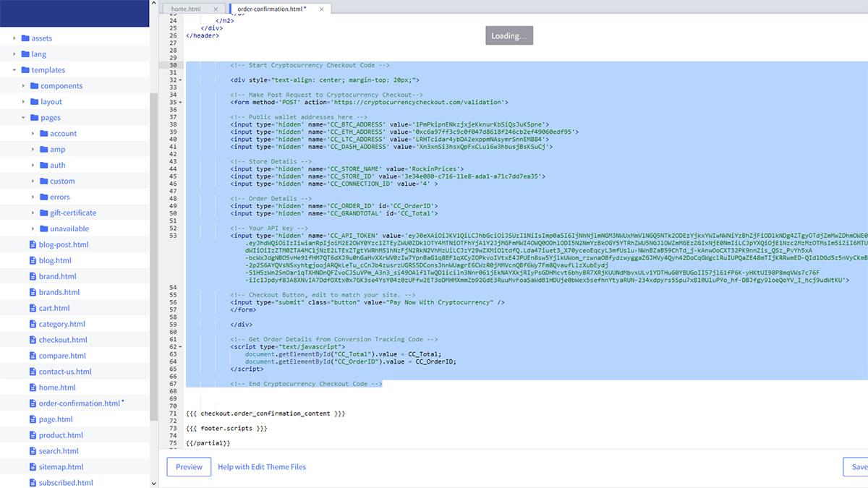Click the amp folder icon
The image size is (868, 488).
[x=44, y=150]
